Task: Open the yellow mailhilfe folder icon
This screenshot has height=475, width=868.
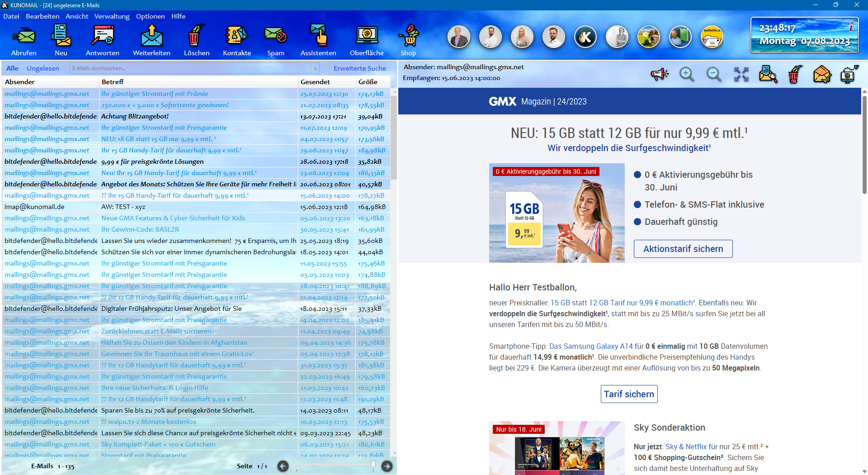Action: [712, 37]
